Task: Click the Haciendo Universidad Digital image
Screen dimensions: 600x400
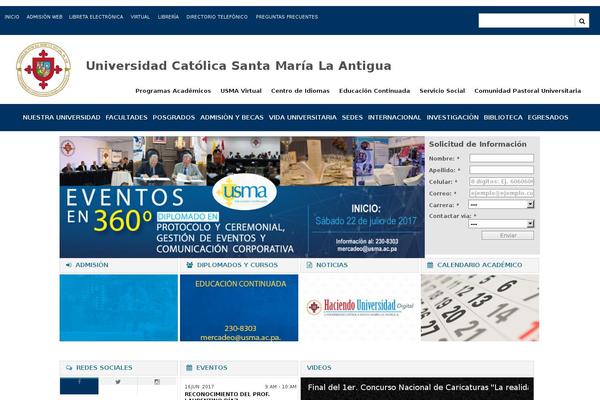Action: coord(360,307)
